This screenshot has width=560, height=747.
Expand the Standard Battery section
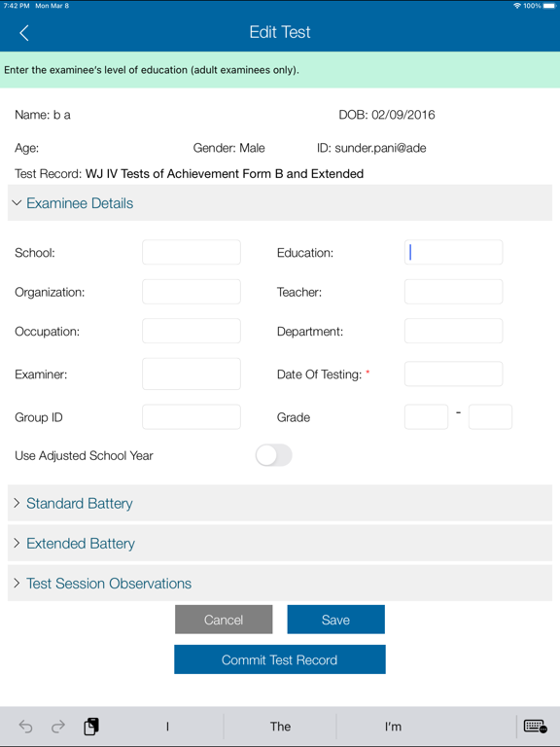[x=280, y=503]
